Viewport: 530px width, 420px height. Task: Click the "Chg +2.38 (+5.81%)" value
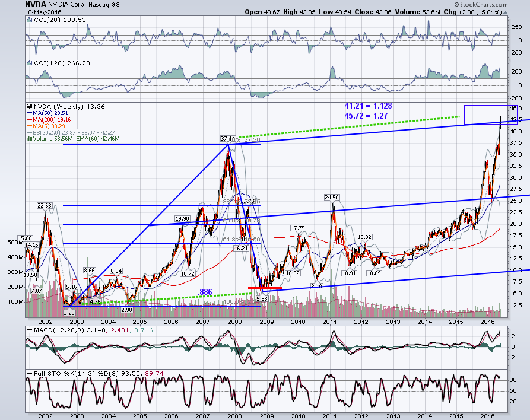(x=472, y=12)
